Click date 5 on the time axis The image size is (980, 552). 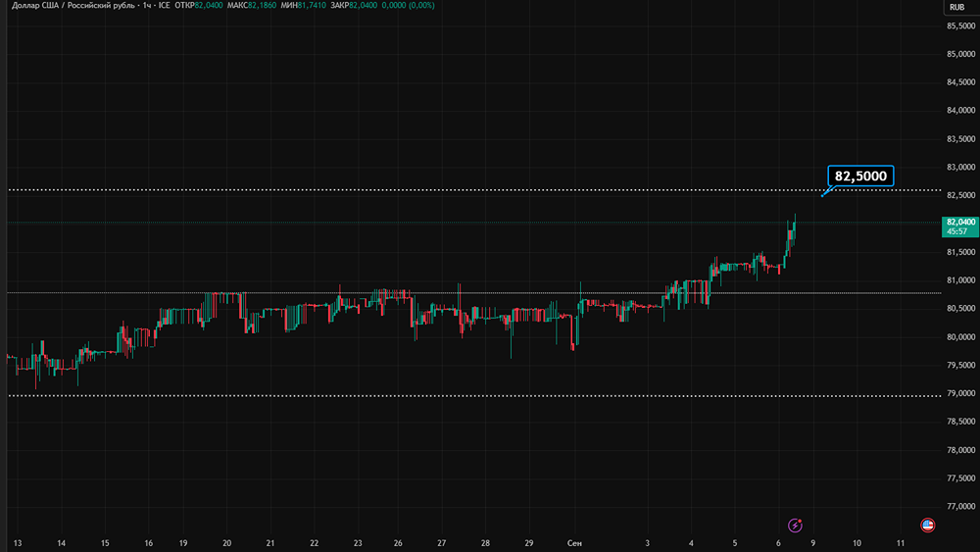pos(735,543)
